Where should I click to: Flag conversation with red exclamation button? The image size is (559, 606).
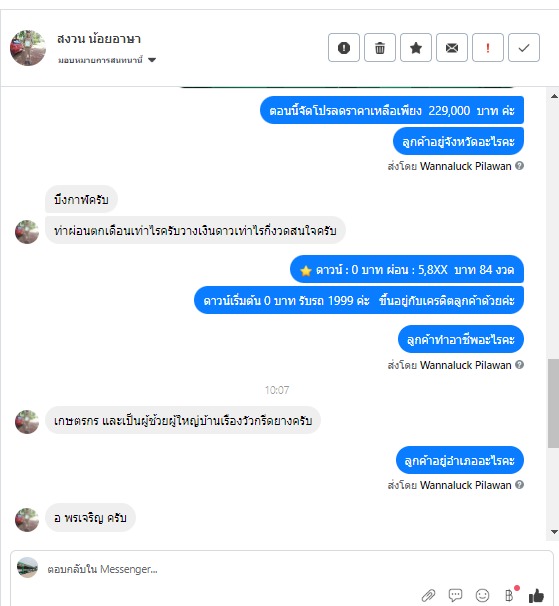(x=487, y=48)
